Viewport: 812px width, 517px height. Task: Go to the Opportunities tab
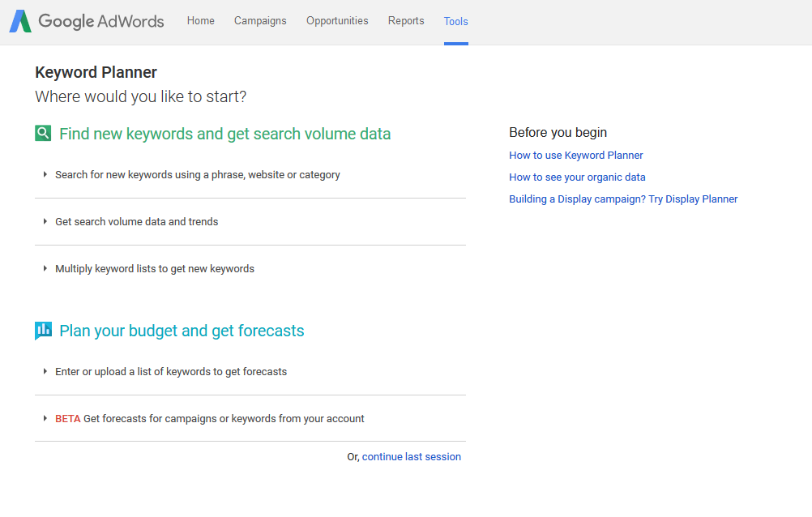pos(337,21)
